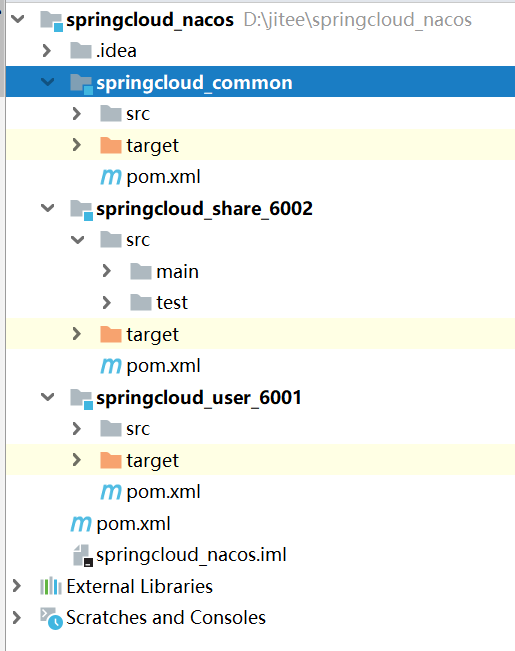Collapse the src folder under springcloud_share_6002
The image size is (515, 651).
click(x=78, y=240)
